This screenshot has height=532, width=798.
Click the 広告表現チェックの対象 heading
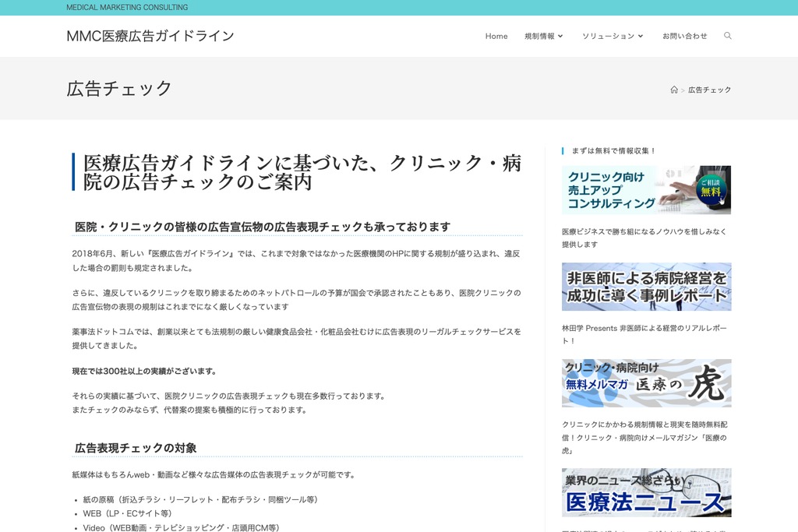136,448
